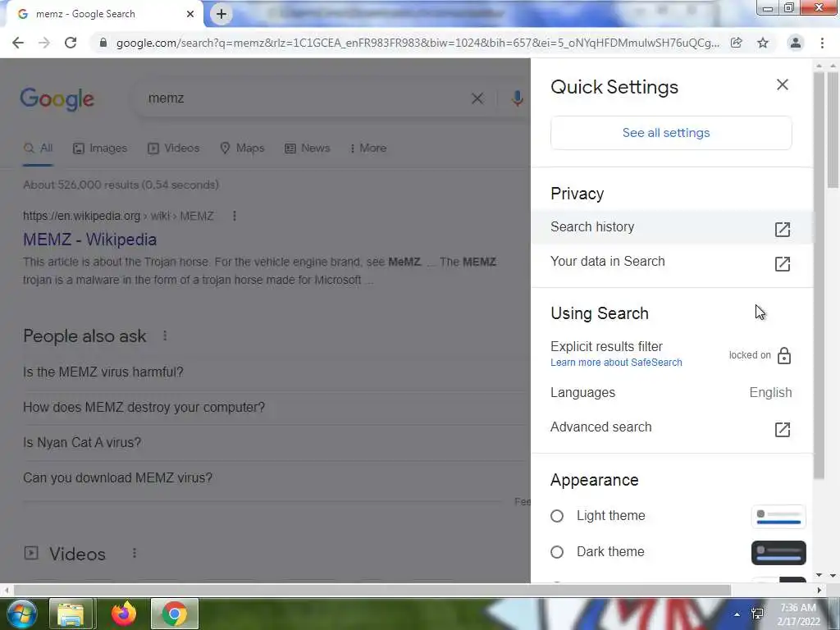Image resolution: width=840 pixels, height=630 pixels.
Task: Open the More search options menu
Action: pyautogui.click(x=368, y=148)
